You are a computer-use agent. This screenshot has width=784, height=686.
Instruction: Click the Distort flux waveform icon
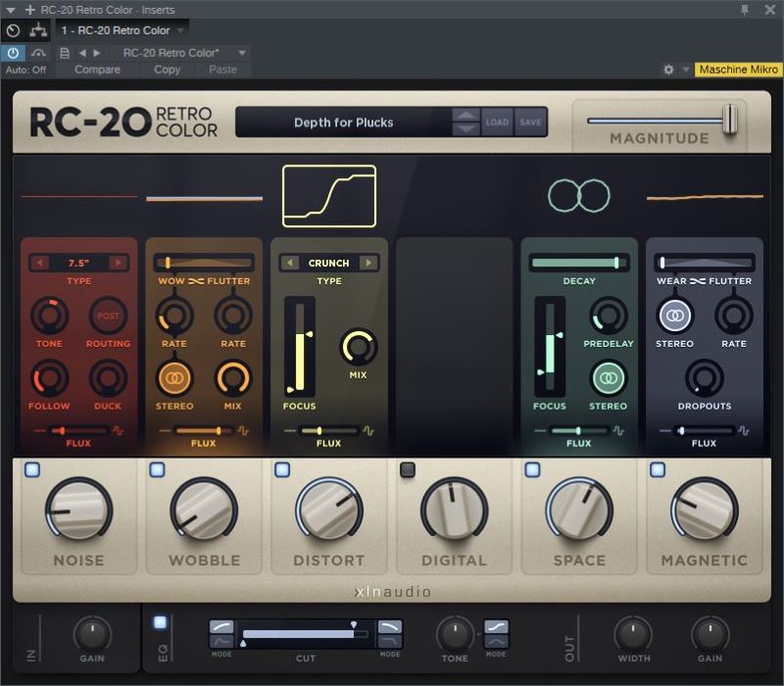(x=368, y=430)
